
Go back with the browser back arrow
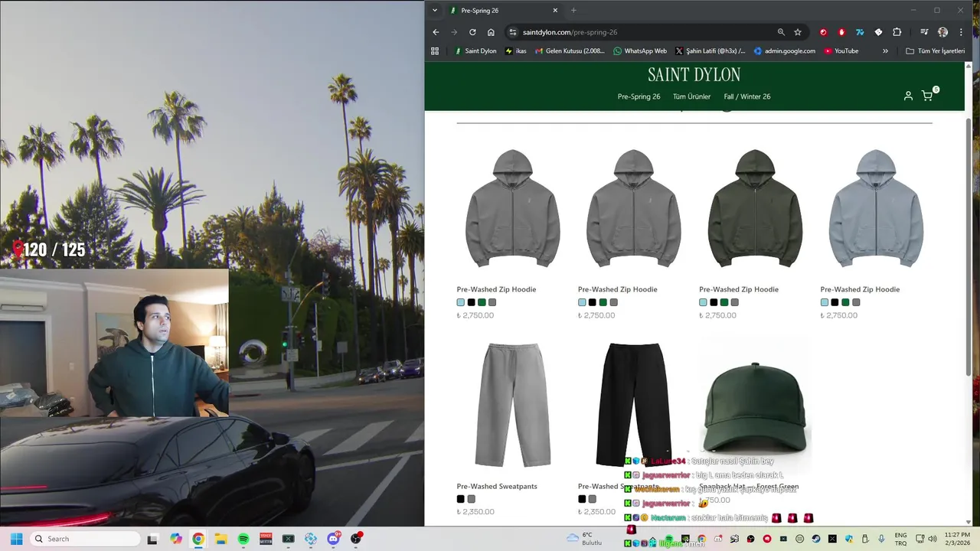pos(436,32)
